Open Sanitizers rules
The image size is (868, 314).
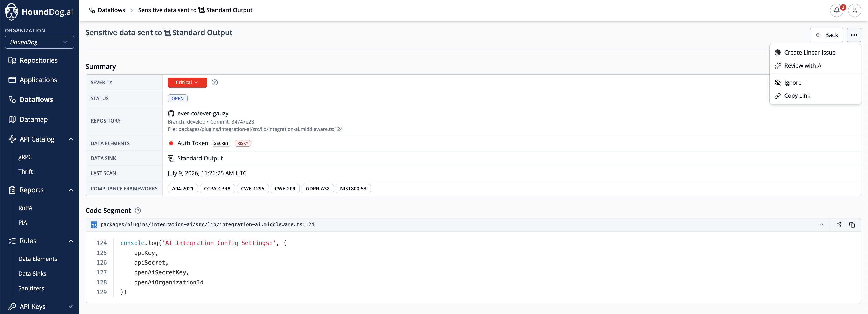point(31,288)
